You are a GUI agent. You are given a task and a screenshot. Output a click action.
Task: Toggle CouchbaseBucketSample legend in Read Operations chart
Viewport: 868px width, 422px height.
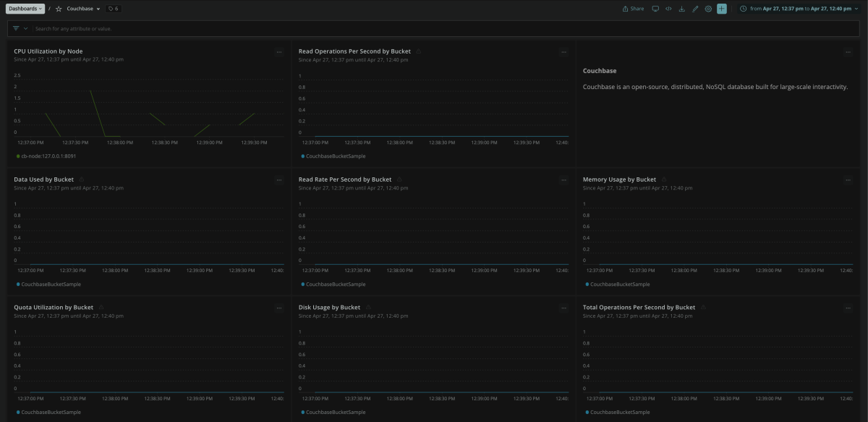pyautogui.click(x=333, y=156)
